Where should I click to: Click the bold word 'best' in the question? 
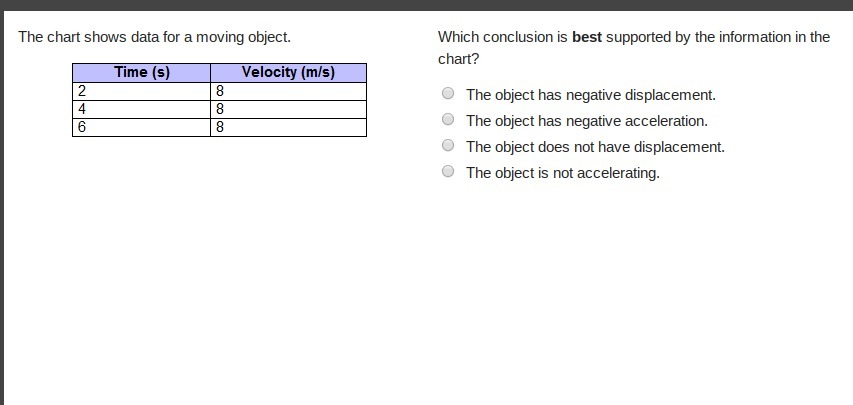(x=586, y=37)
